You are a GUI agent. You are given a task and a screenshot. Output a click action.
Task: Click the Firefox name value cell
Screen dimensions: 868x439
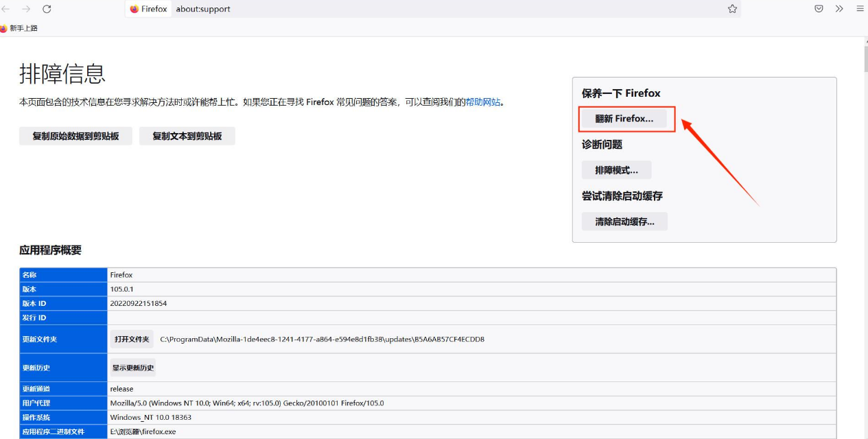pos(472,275)
